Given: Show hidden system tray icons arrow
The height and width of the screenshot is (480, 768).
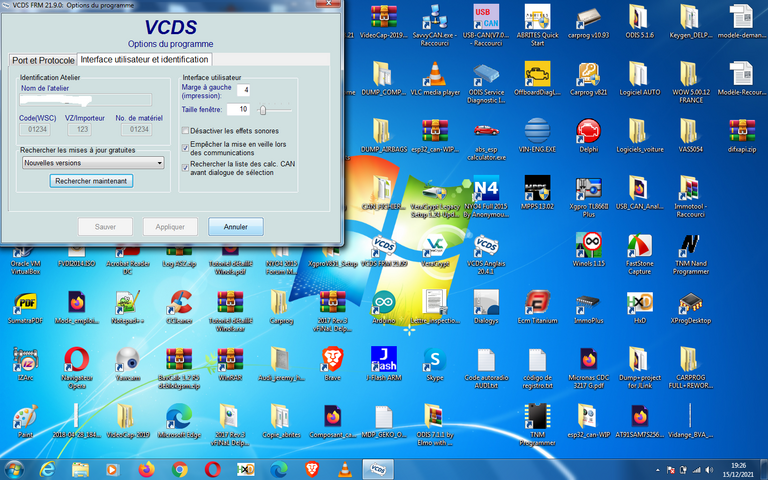Looking at the screenshot, I should (657, 470).
